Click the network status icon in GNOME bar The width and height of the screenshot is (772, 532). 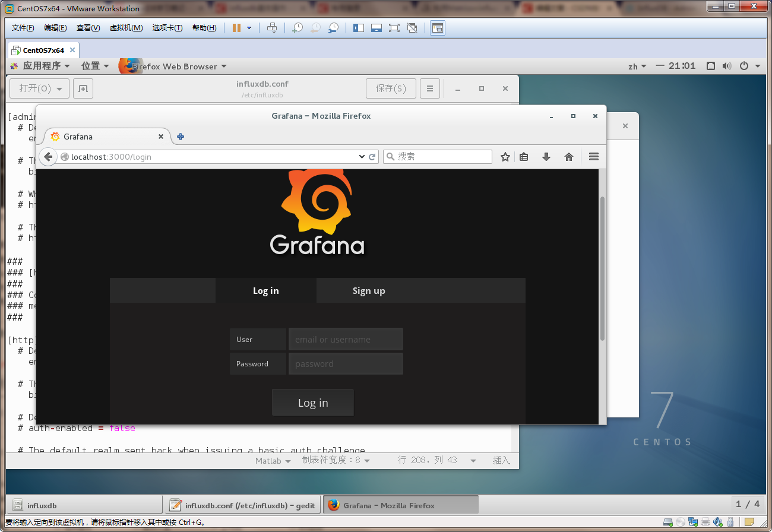(710, 66)
